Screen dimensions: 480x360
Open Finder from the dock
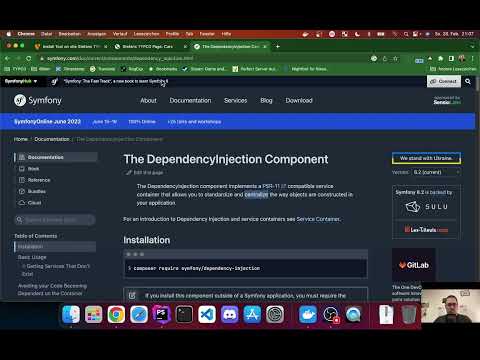[71, 314]
